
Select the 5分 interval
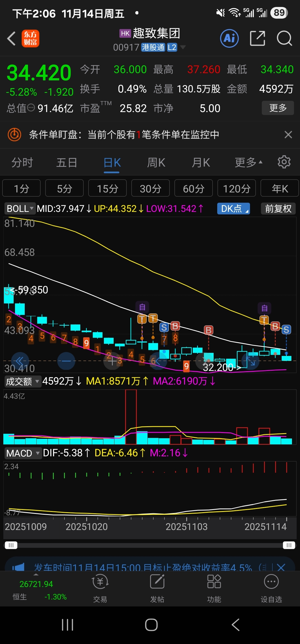64,189
